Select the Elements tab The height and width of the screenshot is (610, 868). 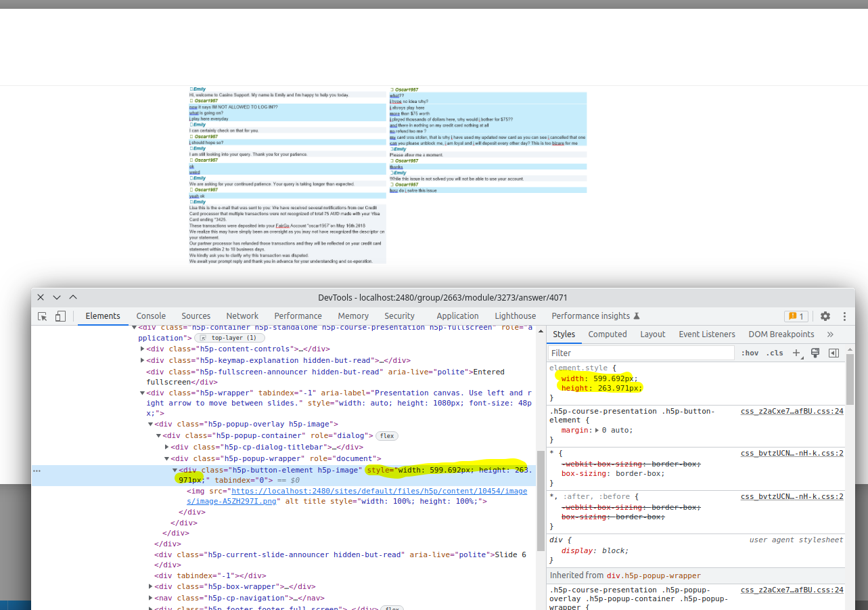103,316
